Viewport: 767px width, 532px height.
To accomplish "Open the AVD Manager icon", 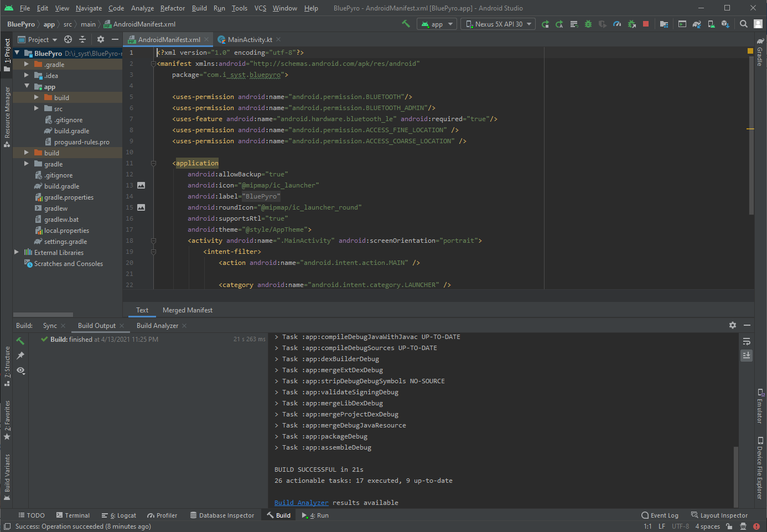I will (711, 24).
